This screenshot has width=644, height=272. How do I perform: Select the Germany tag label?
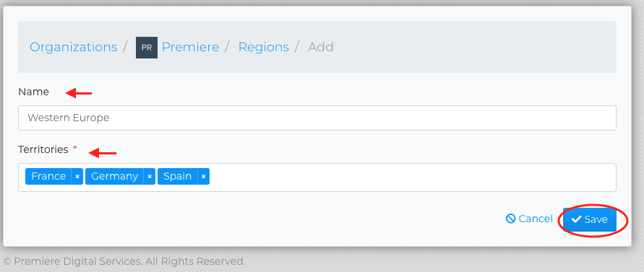coord(115,177)
